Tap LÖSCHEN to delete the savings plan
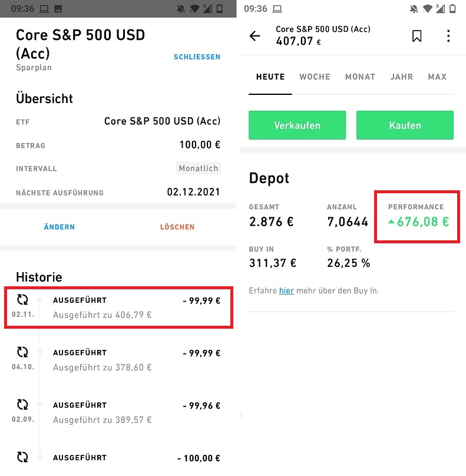This screenshot has width=466, height=476. click(177, 227)
